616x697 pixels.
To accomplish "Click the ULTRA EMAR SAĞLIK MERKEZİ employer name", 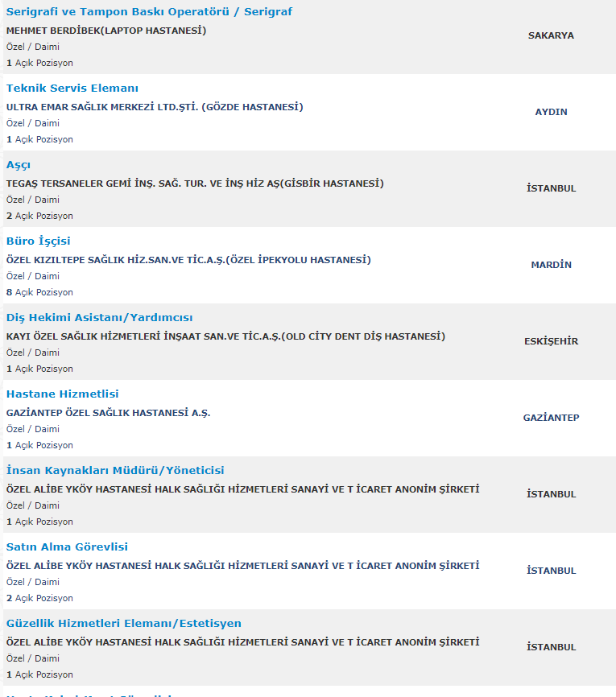I will (x=155, y=107).
